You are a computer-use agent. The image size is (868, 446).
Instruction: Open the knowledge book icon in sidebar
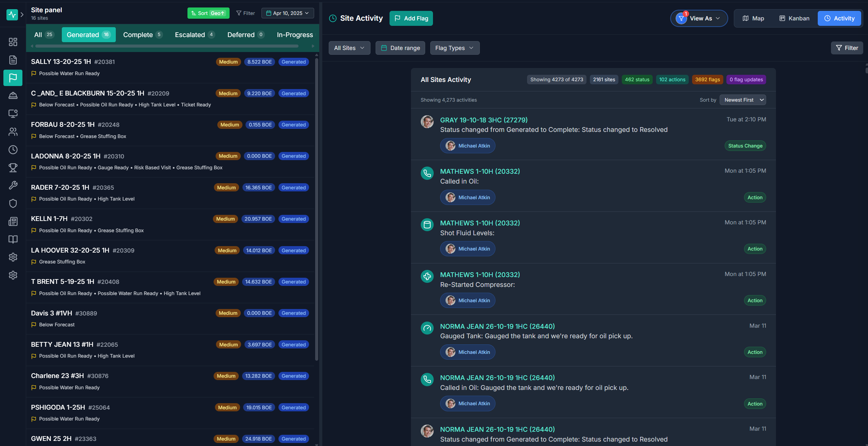[13, 240]
